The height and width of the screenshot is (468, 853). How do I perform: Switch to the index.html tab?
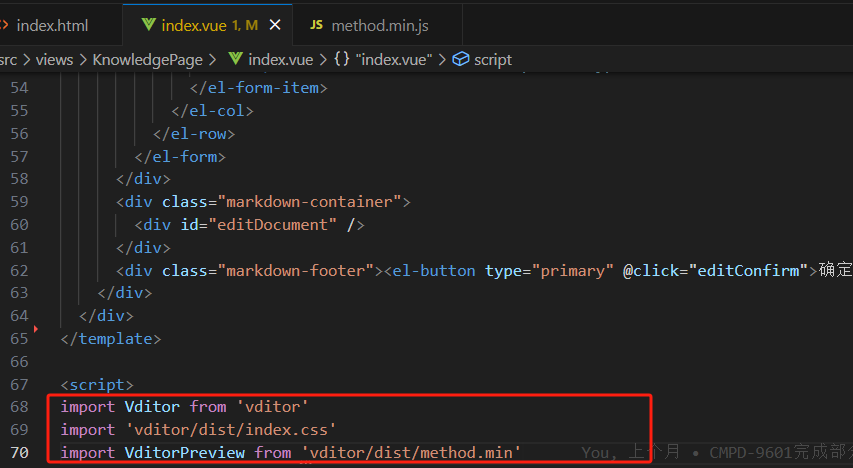[54, 24]
